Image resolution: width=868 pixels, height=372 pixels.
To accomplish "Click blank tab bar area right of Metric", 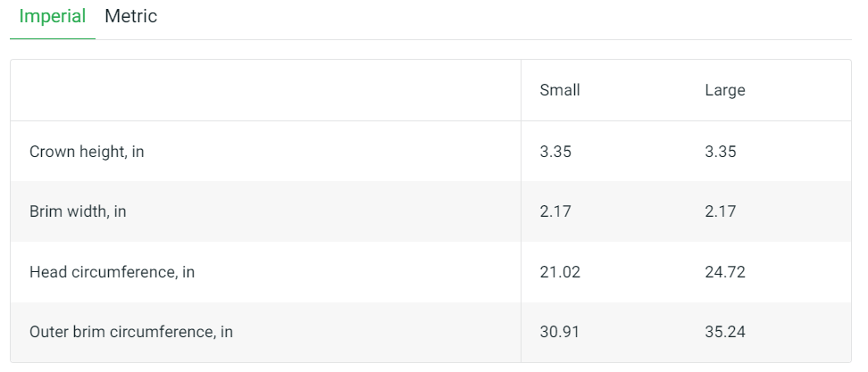I will (500, 18).
